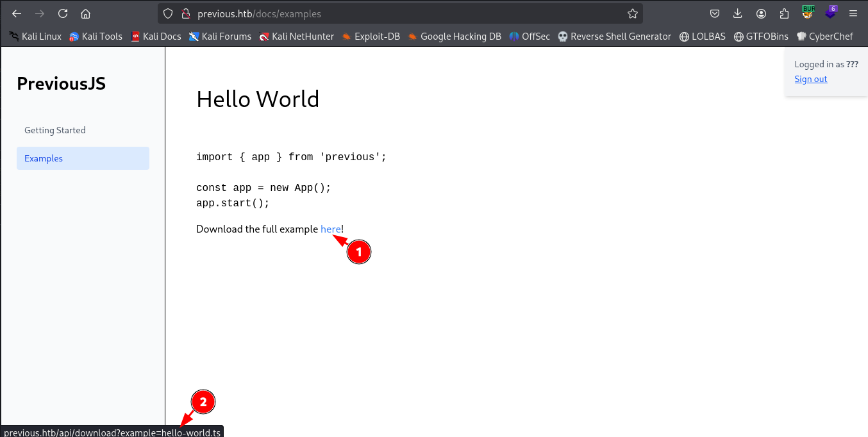Open the extensions puzzle icon

[784, 13]
